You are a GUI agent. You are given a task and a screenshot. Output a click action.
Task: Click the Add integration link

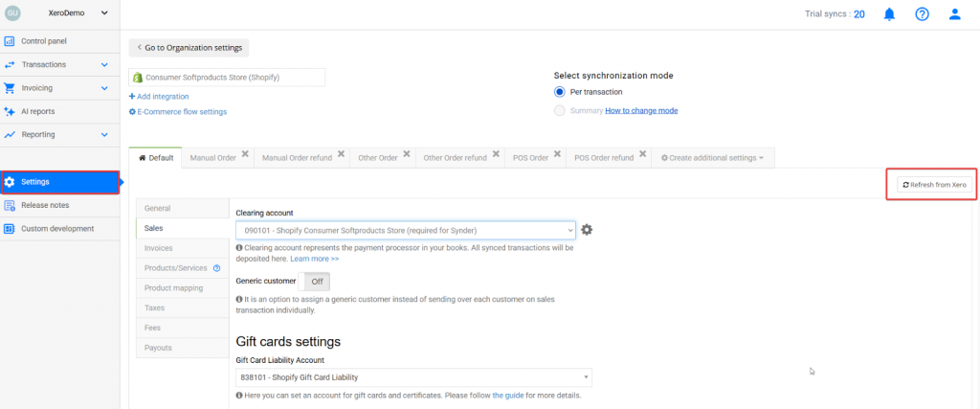(x=159, y=97)
